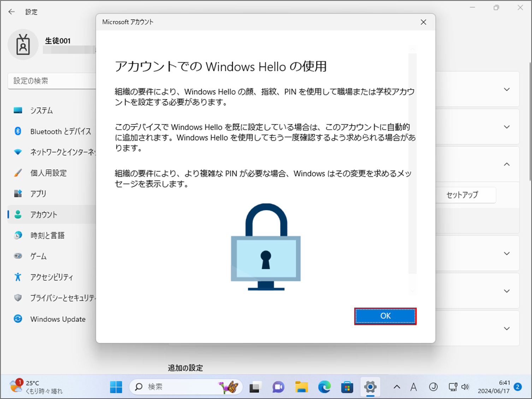Open the Windows Start menu
This screenshot has width=532, height=399.
(x=116, y=387)
